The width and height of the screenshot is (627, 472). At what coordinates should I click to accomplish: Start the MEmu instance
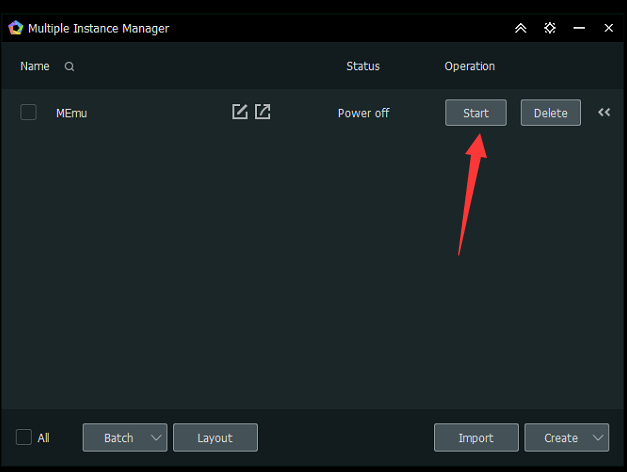point(475,113)
